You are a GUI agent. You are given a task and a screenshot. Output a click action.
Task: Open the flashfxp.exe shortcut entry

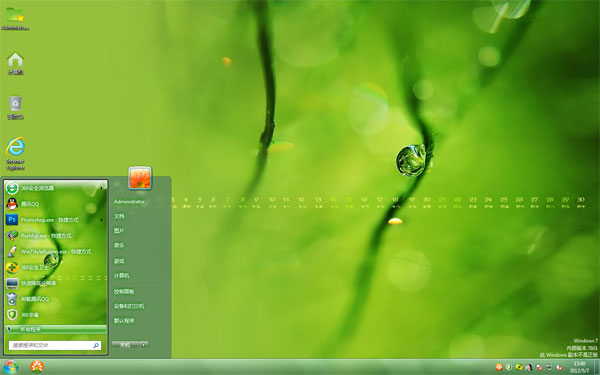(55, 236)
